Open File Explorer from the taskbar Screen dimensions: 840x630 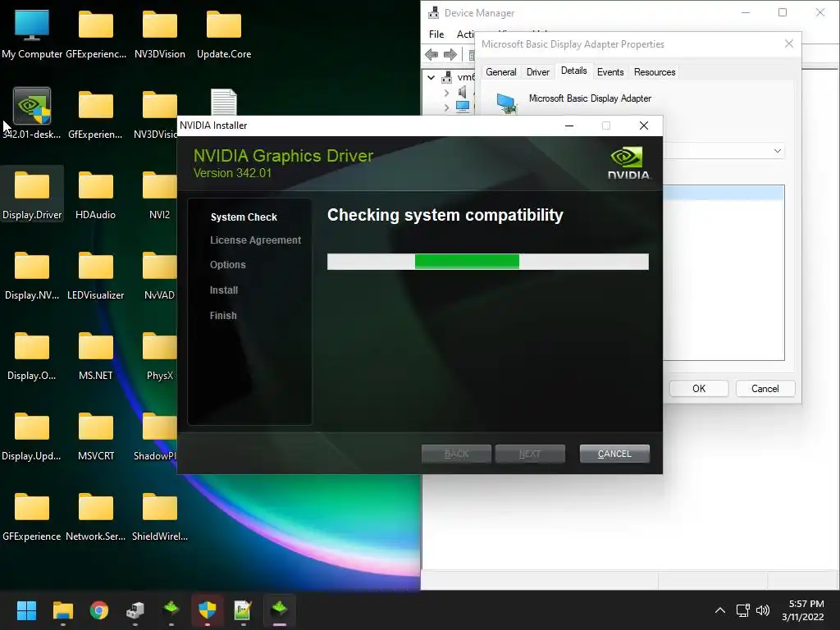click(62, 609)
